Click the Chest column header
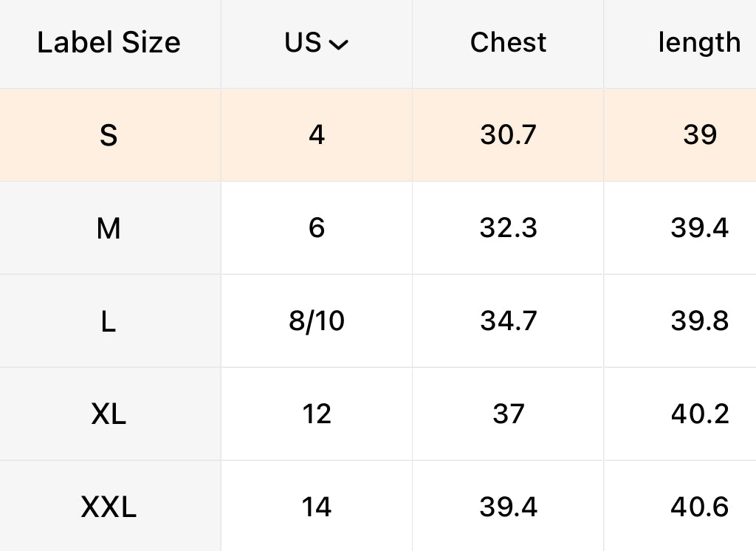 pyautogui.click(x=508, y=42)
